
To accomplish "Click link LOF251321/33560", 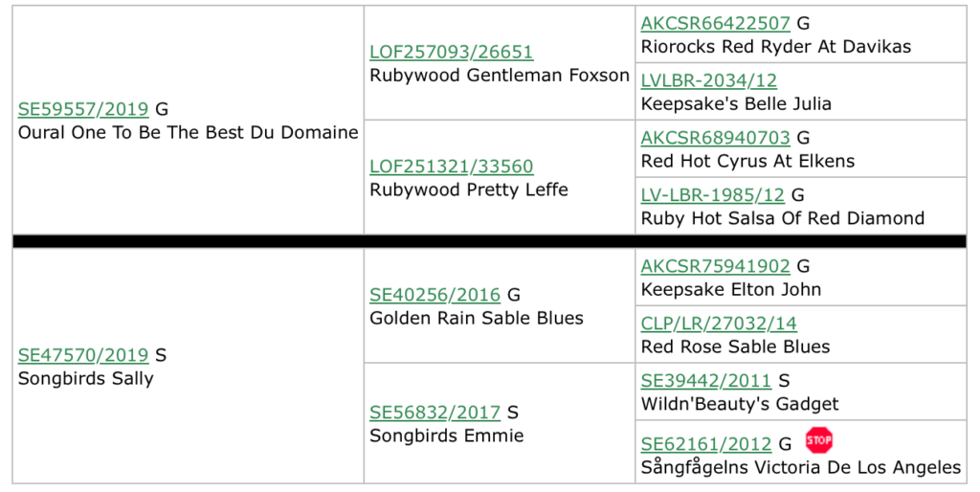I will [x=452, y=167].
